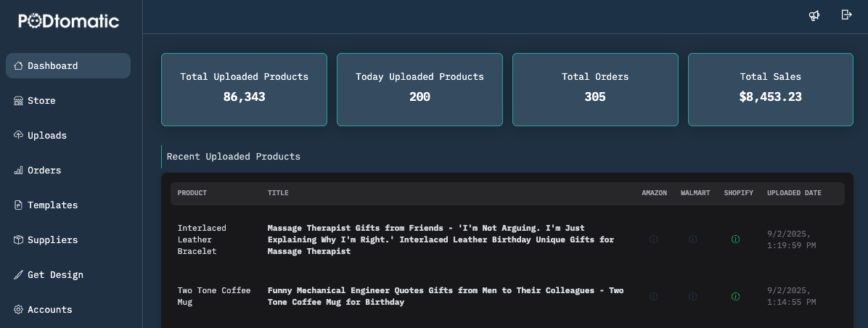Click the Templates document icon
Image resolution: width=868 pixels, height=328 pixels.
[18, 205]
